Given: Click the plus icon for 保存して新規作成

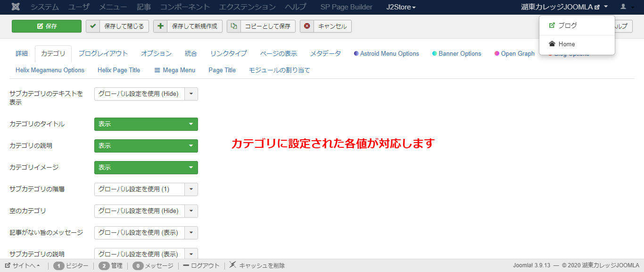Looking at the screenshot, I should click(160, 26).
